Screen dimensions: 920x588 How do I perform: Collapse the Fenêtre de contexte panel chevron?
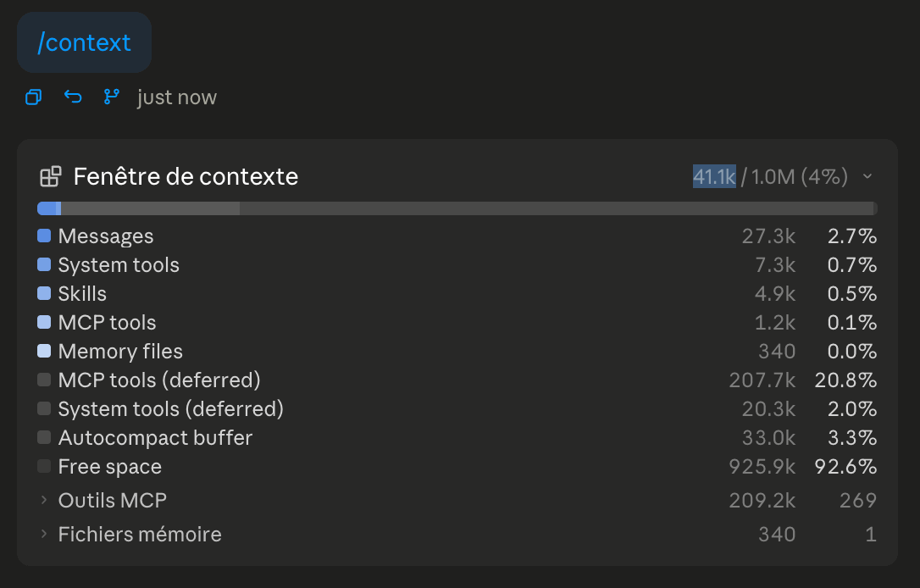click(x=867, y=176)
